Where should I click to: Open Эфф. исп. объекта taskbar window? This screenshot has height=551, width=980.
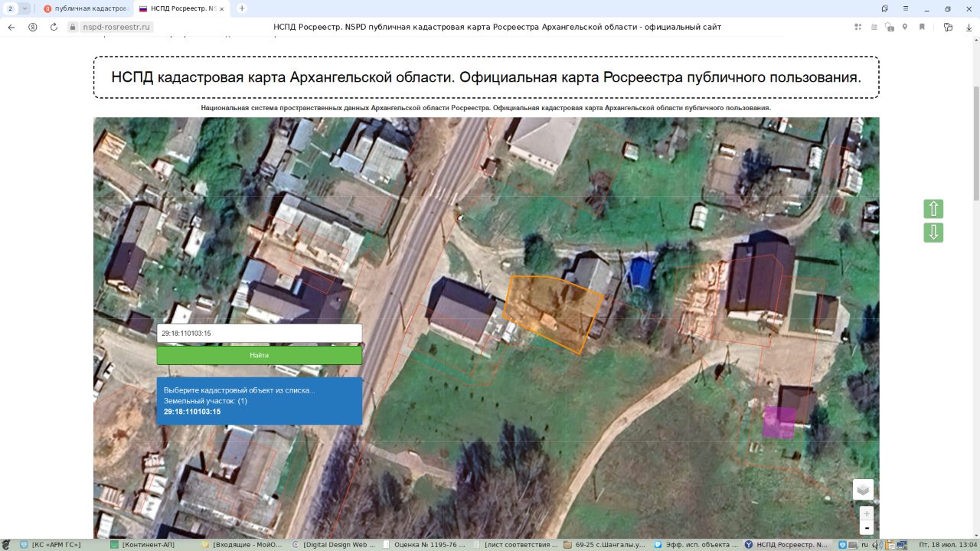pos(696,545)
